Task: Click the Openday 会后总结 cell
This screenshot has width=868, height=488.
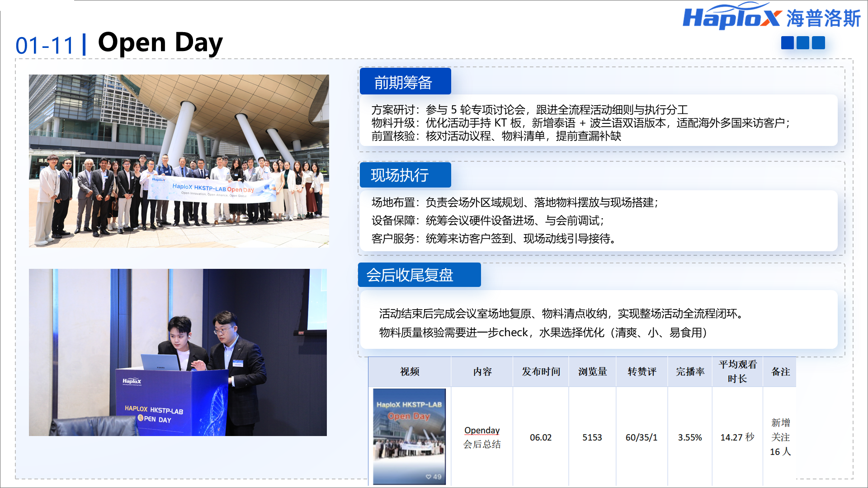Action: (482, 437)
